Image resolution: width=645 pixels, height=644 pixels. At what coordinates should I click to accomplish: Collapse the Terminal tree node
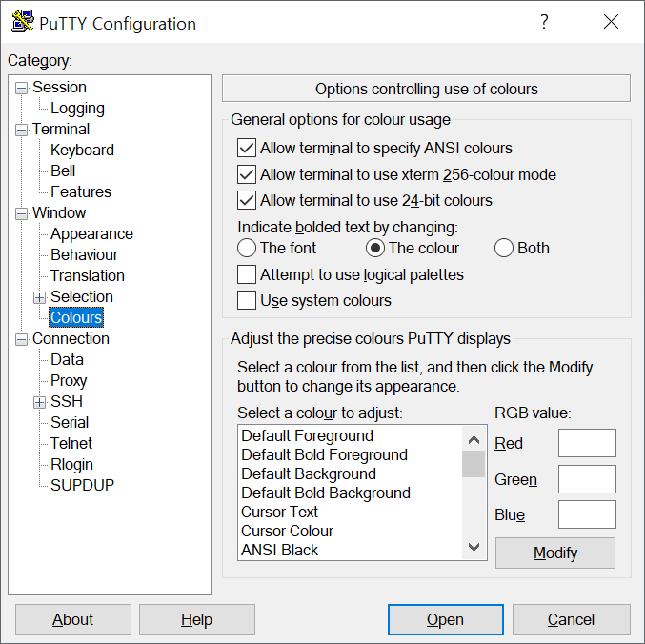point(21,130)
